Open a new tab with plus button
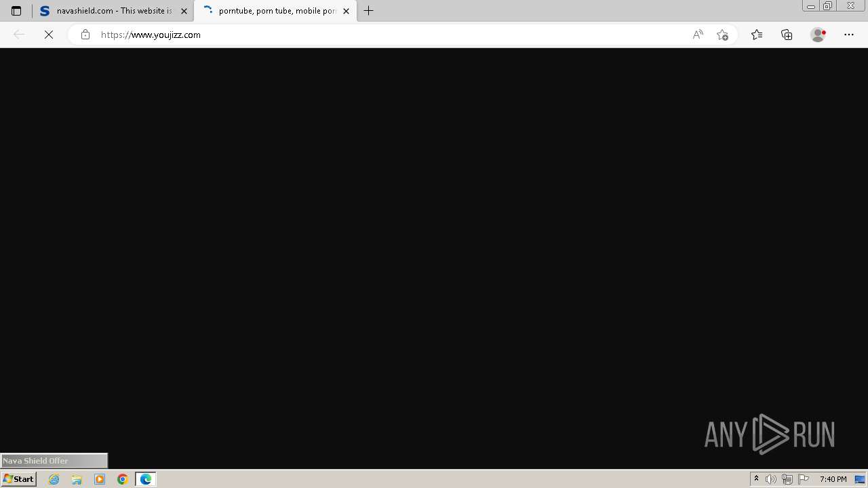The image size is (868, 488). [x=369, y=11]
